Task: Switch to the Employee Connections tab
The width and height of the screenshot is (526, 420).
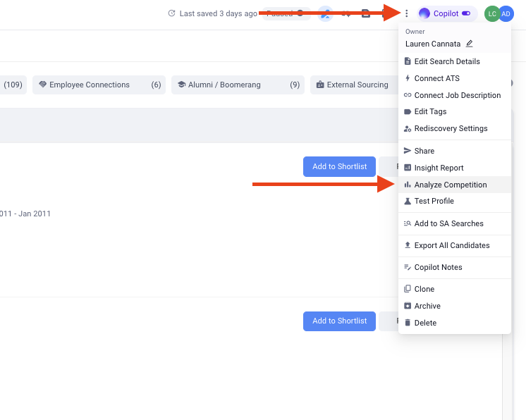Action: coord(99,85)
